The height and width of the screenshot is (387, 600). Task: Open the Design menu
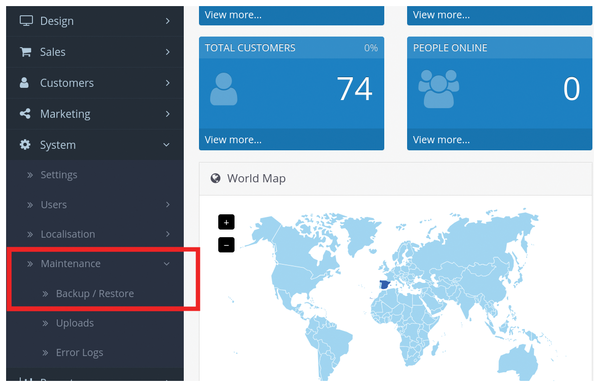click(x=95, y=21)
